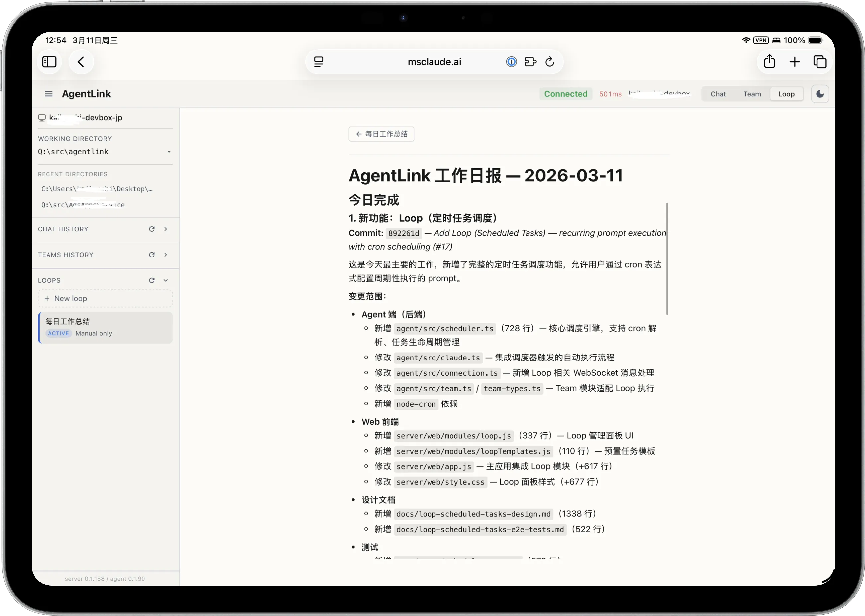Open the browser extensions popup
The height and width of the screenshot is (616, 865).
[530, 61]
